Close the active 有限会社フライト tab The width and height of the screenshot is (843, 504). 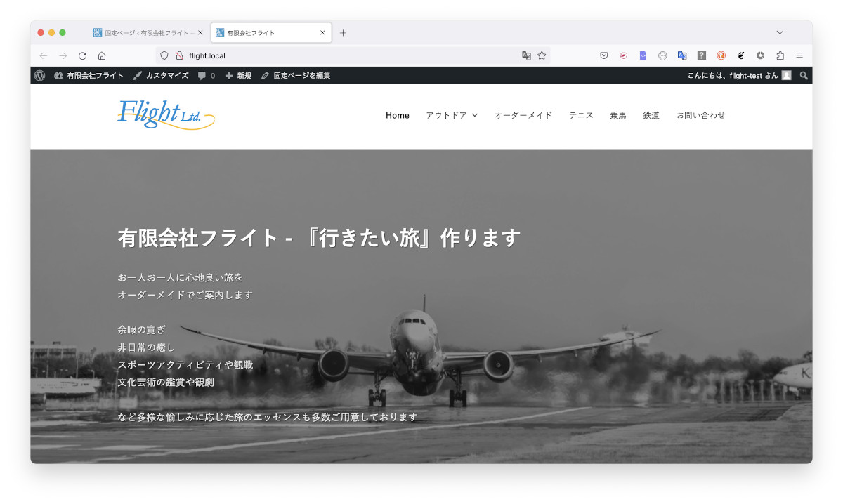click(322, 33)
